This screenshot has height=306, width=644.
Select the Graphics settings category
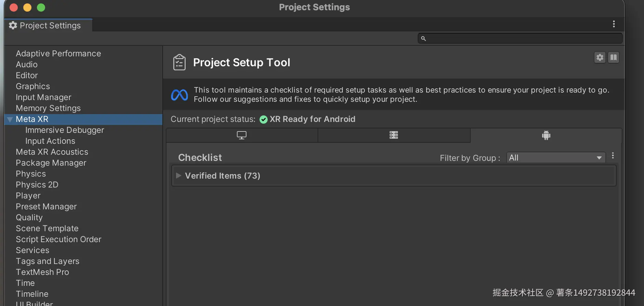pyautogui.click(x=33, y=86)
